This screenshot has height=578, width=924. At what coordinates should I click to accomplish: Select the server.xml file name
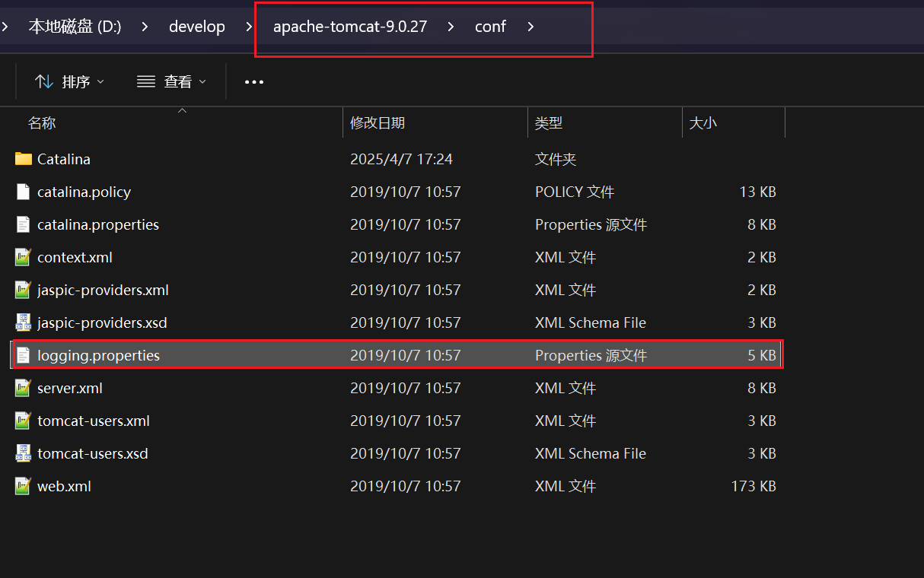pos(70,388)
